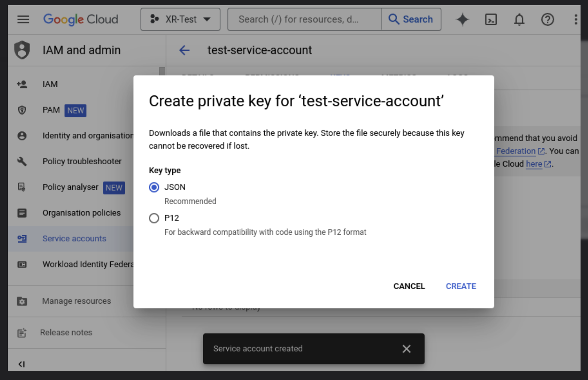
Task: Click the CREATE button
Action: pyautogui.click(x=461, y=286)
